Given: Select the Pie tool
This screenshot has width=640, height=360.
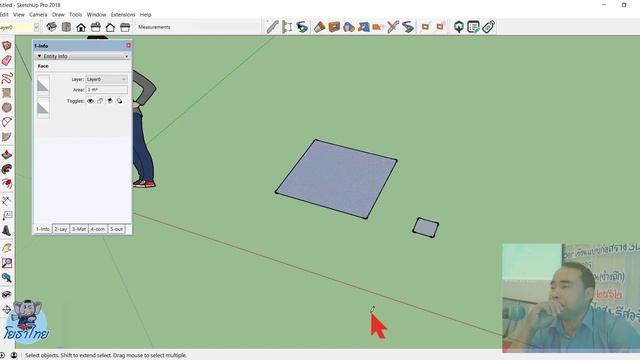Looking at the screenshot, I should [x=7, y=137].
